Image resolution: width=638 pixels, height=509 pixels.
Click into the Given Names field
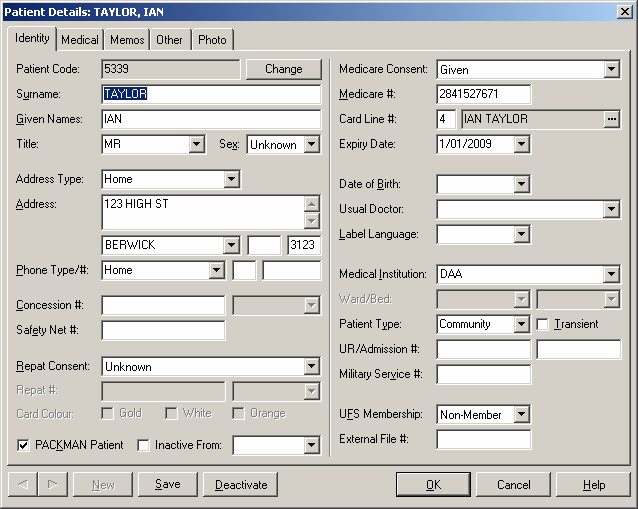tap(210, 119)
